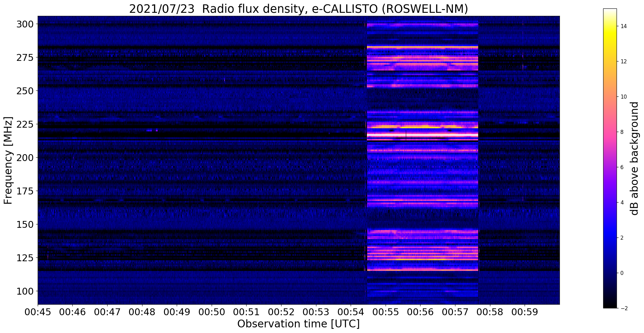The width and height of the screenshot is (644, 333).
Task: Click the colorbar tick label 14
Action: coord(624,26)
